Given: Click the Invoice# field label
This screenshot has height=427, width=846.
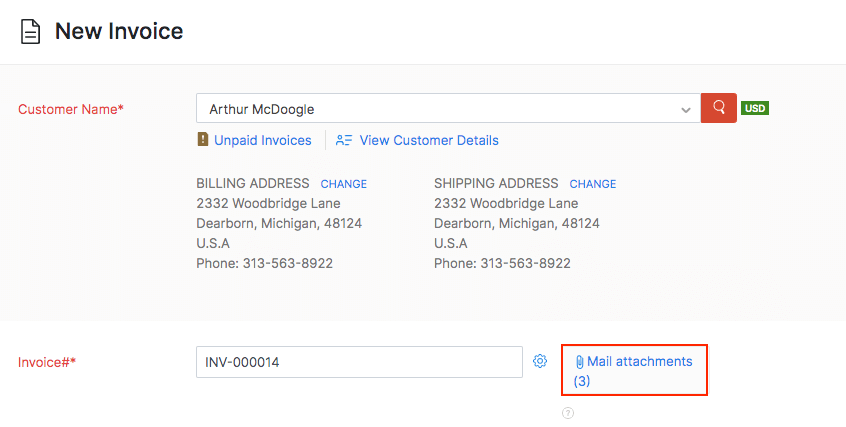Looking at the screenshot, I should tap(47, 362).
